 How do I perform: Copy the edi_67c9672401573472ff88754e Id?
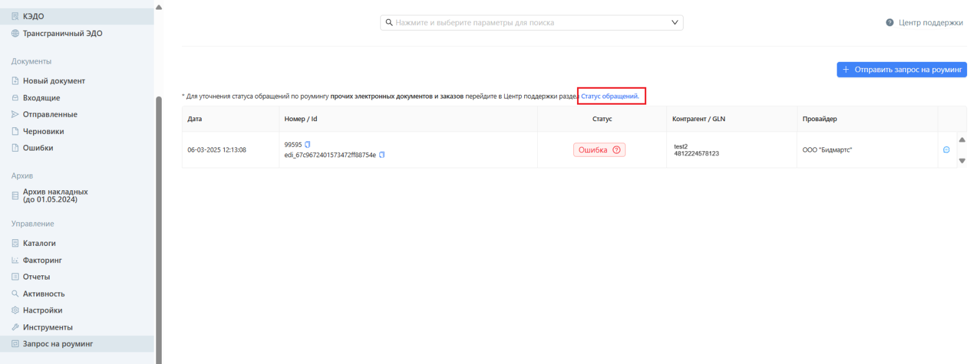(x=382, y=155)
